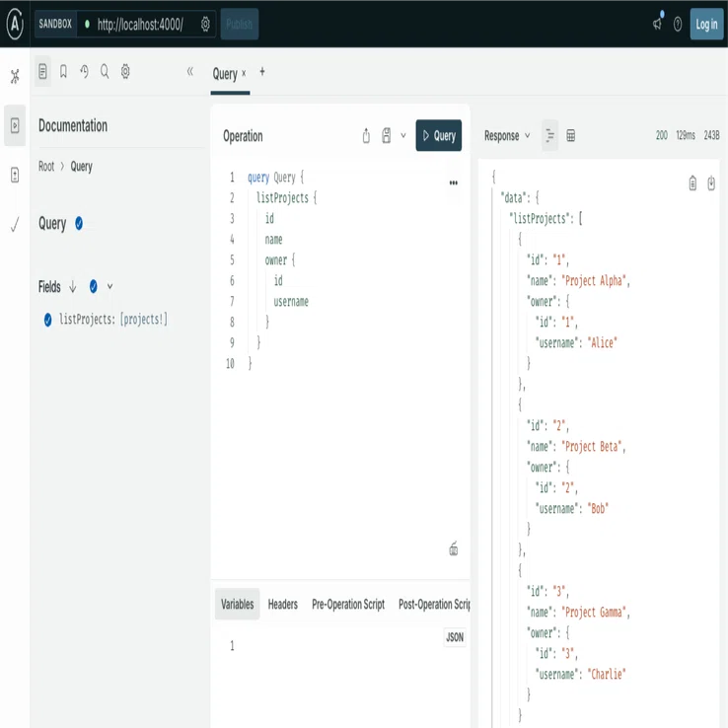
Task: Click listProjects on editor line 2
Action: pos(282,198)
